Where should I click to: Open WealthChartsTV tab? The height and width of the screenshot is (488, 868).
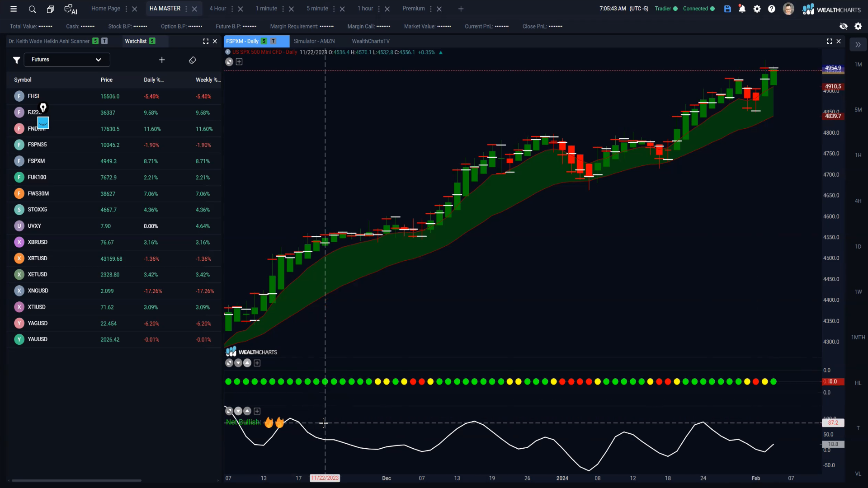pyautogui.click(x=371, y=41)
